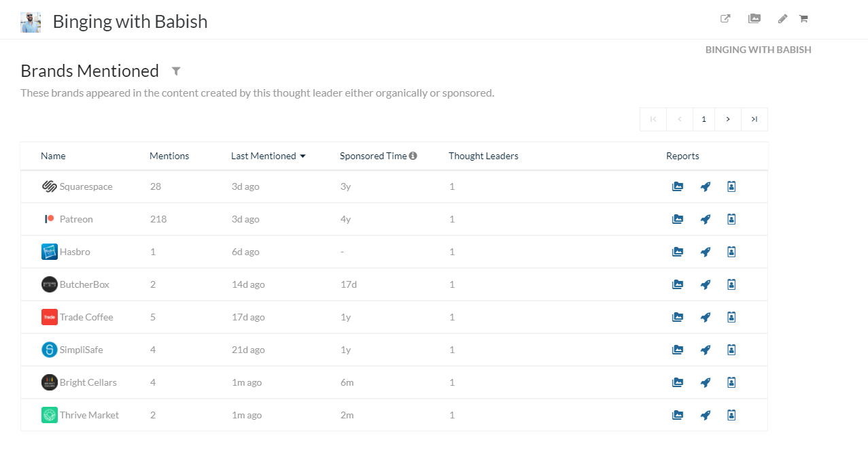Open the Bright Cellars brand link
The width and height of the screenshot is (868, 466).
pyautogui.click(x=88, y=382)
